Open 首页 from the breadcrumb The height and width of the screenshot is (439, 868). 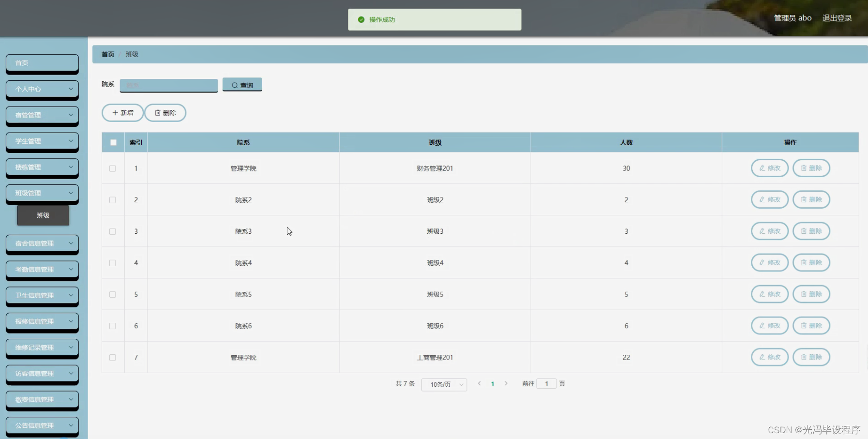tap(107, 54)
